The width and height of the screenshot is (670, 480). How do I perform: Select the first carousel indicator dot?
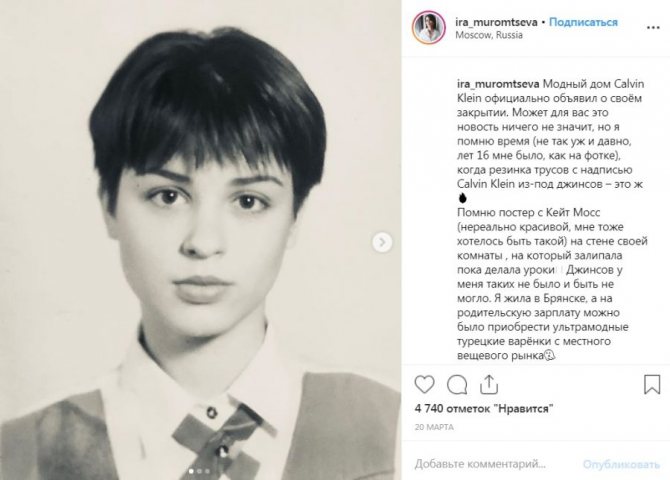click(x=191, y=471)
